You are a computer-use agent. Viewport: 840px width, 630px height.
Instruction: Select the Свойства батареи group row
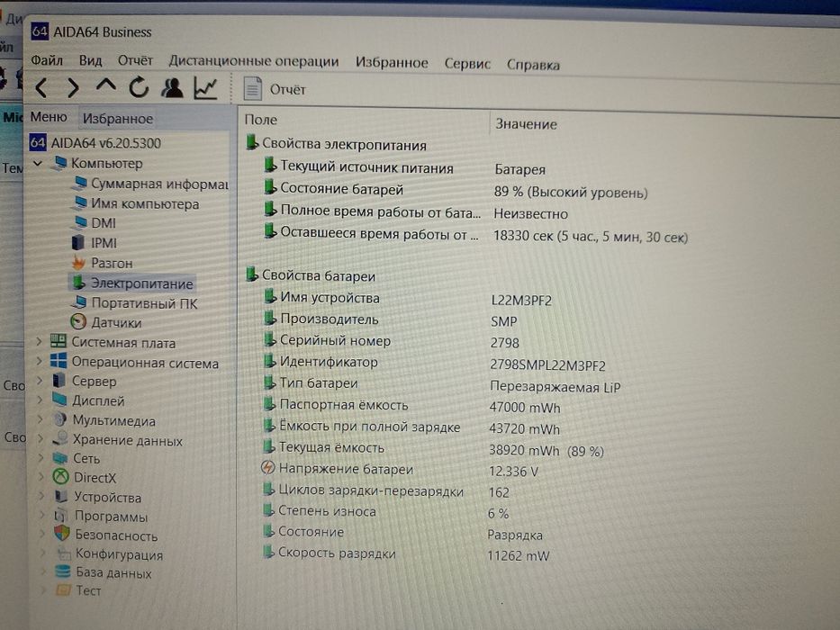[x=311, y=275]
